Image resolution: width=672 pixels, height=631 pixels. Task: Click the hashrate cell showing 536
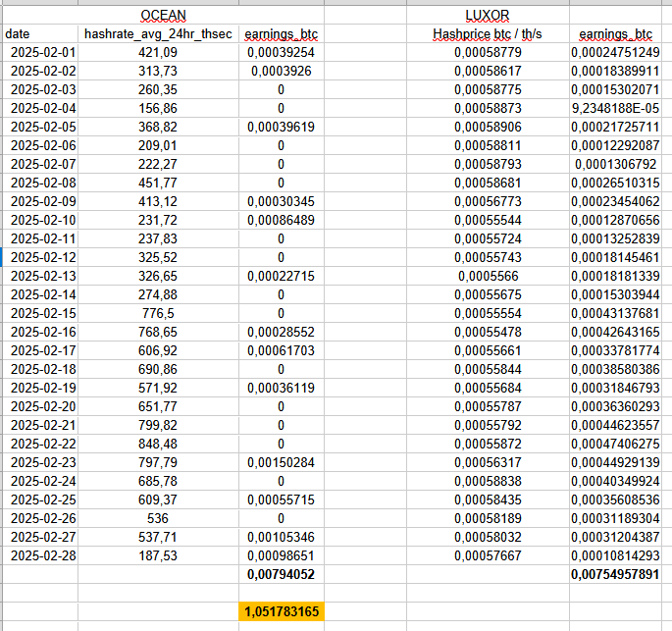(158, 518)
